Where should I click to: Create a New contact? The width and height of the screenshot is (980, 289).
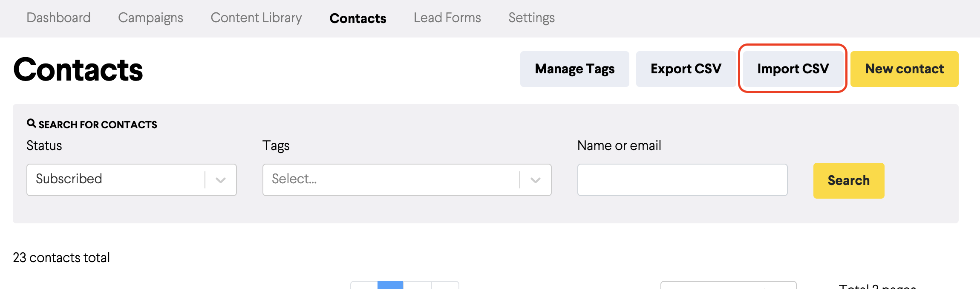904,69
